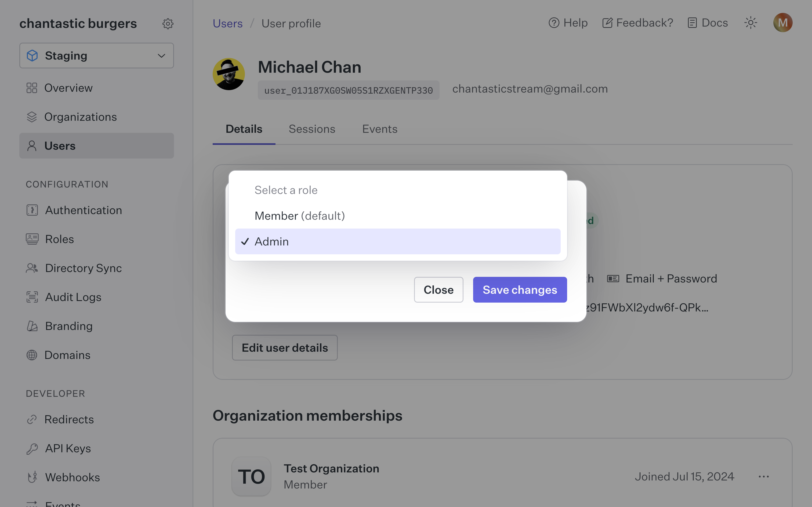Click the Branding icon in sidebar
Viewport: 812px width, 507px height.
[32, 325]
